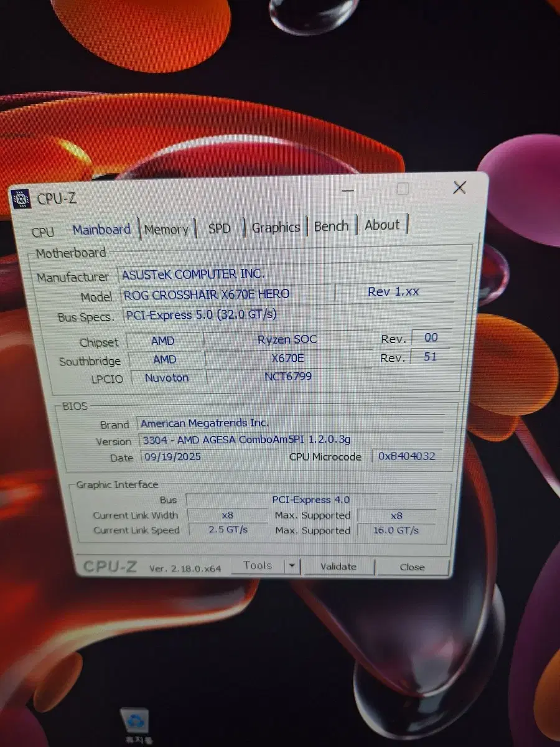Click BIOS Brand American Megatrends Inc.
Screen dimensions: 560x747
coord(289,423)
